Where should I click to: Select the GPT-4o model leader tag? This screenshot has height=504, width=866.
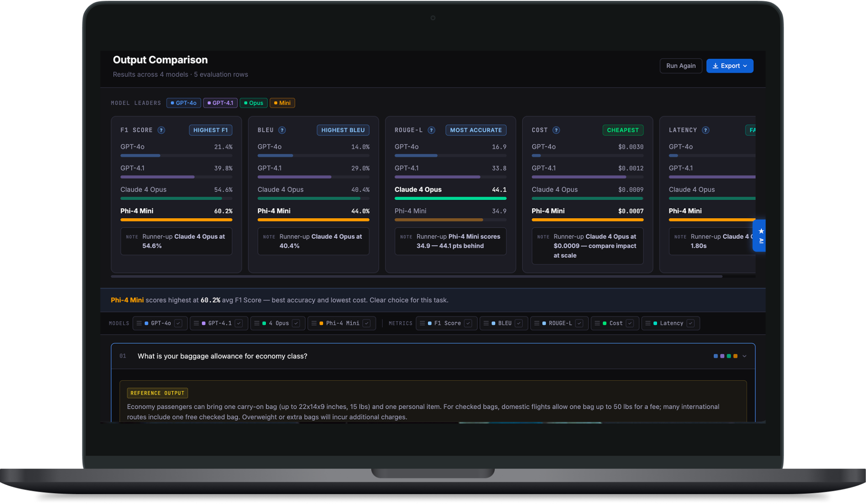point(184,103)
